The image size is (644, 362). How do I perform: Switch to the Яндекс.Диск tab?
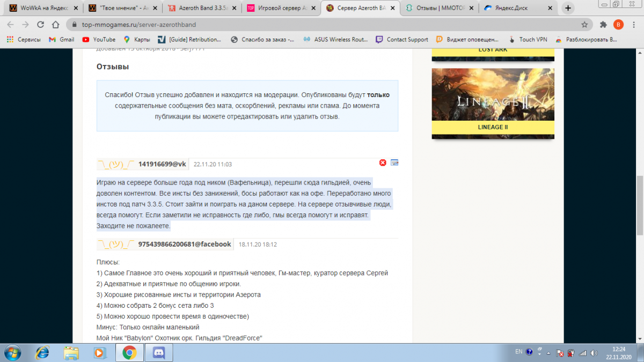515,9
